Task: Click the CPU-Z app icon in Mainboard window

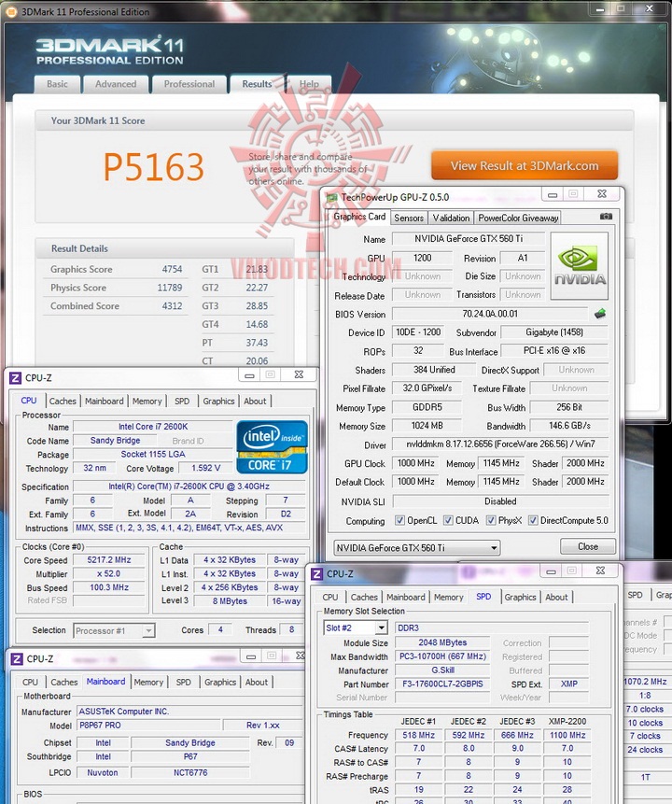Action: point(17,659)
